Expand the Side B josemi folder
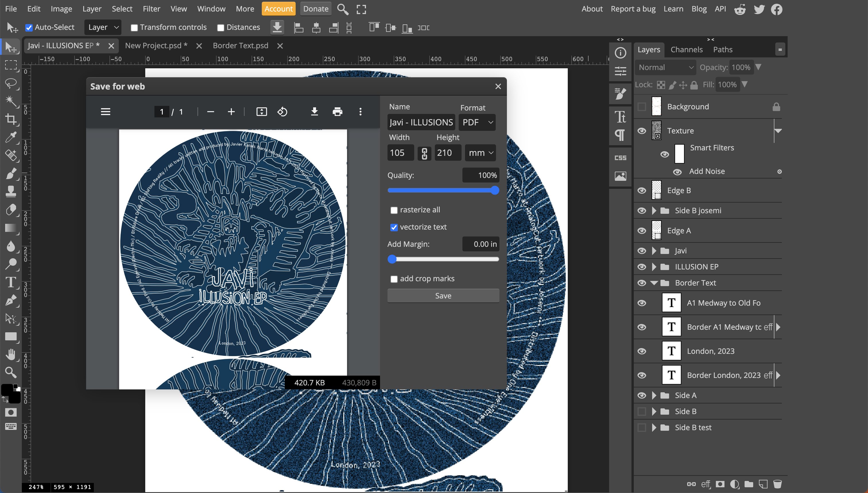 click(x=654, y=211)
